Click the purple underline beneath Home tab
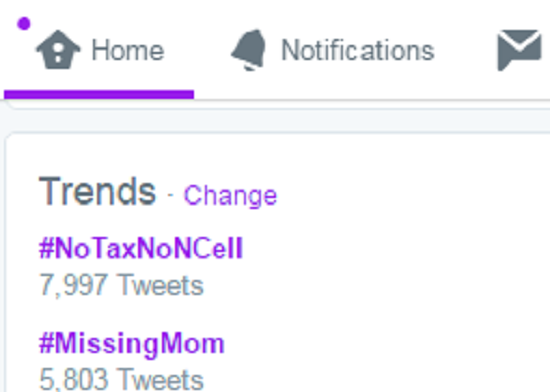Screen dimensions: 550x392 99,94
